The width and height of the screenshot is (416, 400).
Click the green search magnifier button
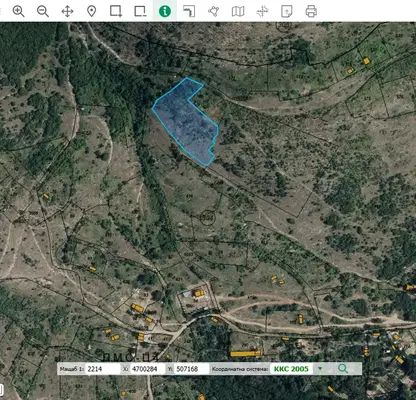coord(343,369)
